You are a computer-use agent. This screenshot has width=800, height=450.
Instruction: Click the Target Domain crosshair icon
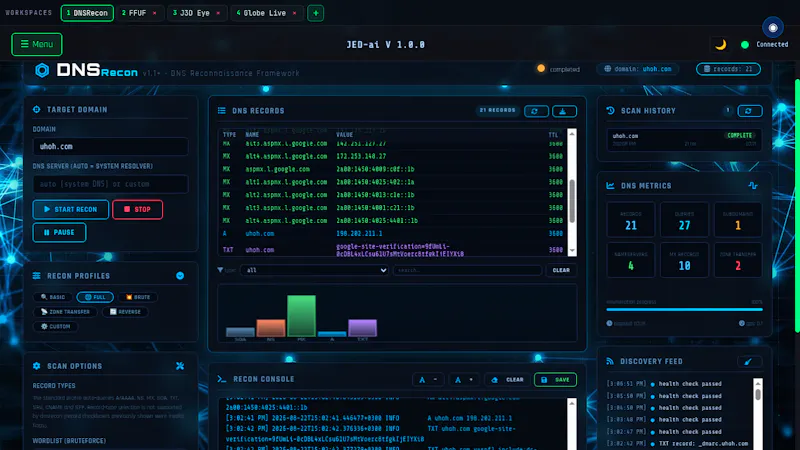(37, 109)
